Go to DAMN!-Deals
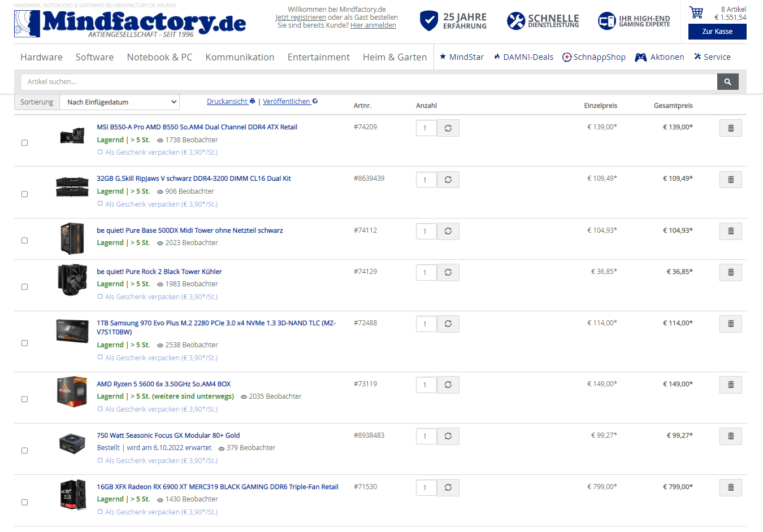 point(523,57)
